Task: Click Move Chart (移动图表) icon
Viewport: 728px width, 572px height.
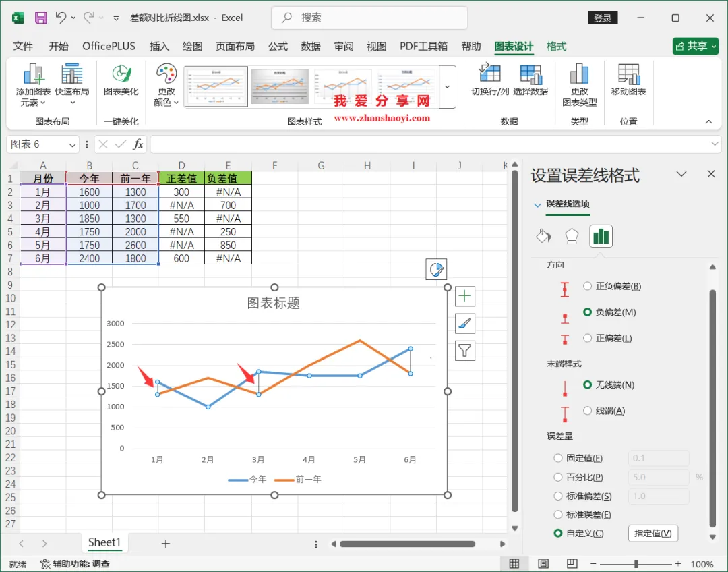Action: [629, 80]
